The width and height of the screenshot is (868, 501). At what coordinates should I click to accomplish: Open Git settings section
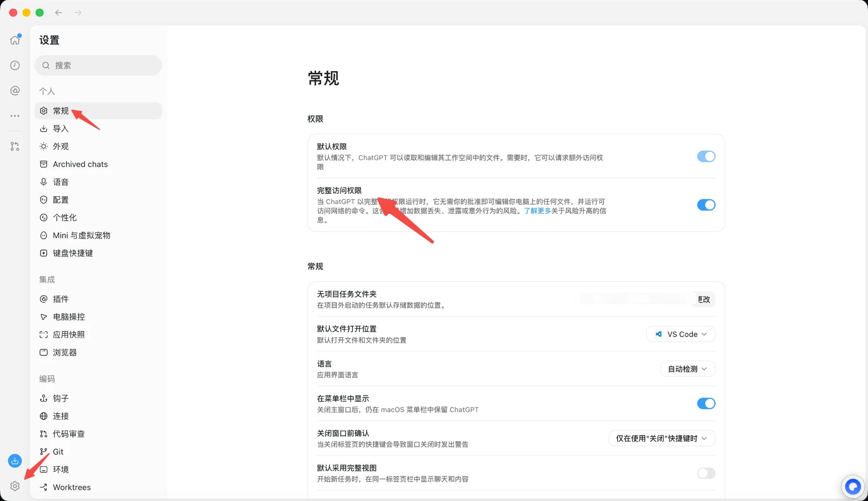coord(98,452)
